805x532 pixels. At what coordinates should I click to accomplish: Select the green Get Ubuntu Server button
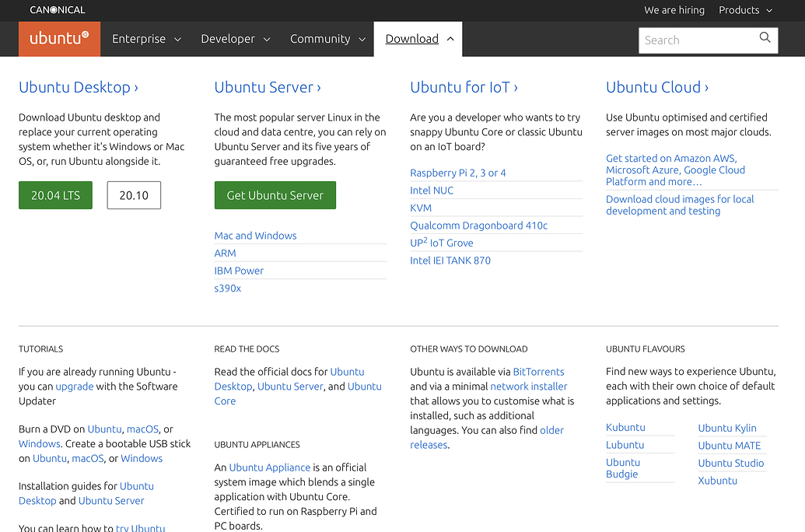[275, 195]
